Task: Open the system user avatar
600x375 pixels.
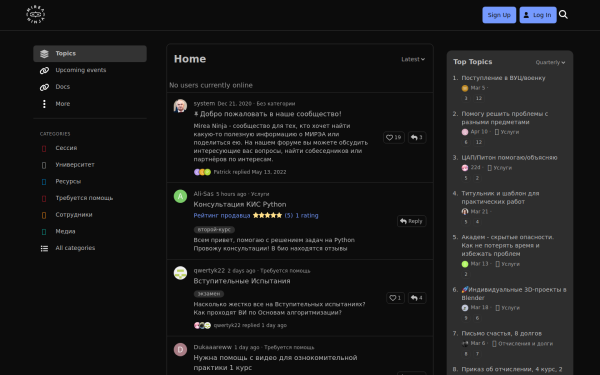Action: coord(180,106)
